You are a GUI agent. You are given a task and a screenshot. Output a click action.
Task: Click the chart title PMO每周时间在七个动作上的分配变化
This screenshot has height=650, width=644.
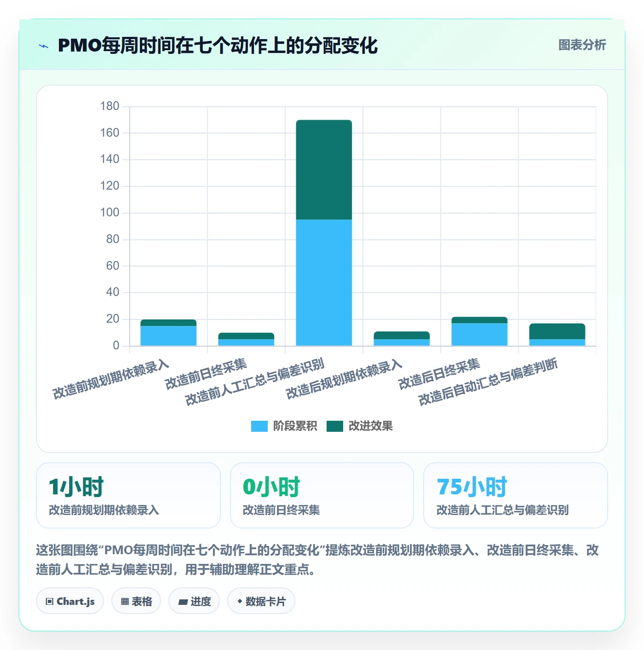click(x=218, y=46)
